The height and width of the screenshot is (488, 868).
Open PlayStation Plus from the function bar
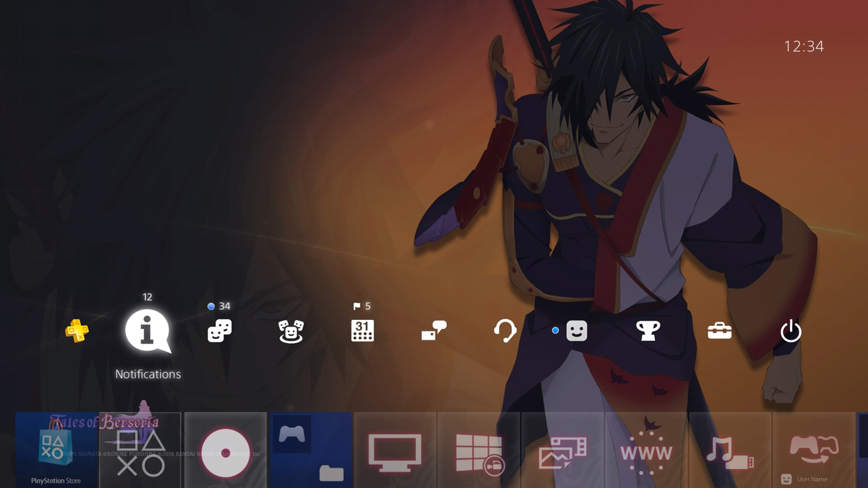77,331
